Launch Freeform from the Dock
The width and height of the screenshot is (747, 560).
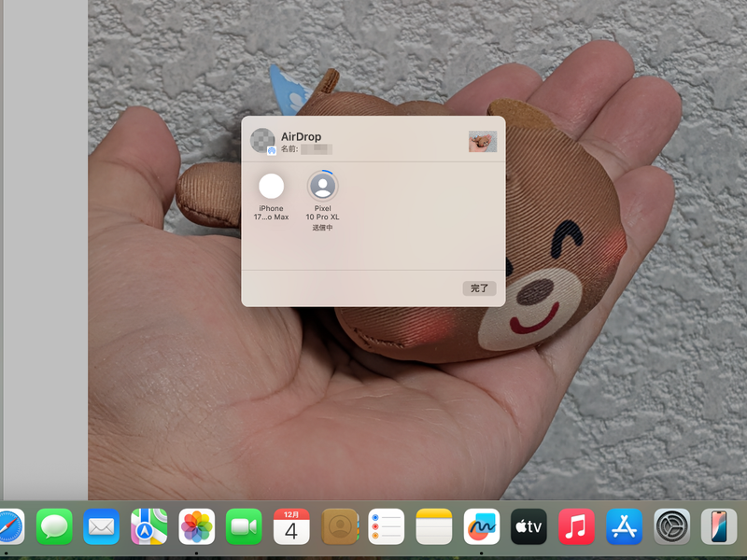[x=480, y=527]
